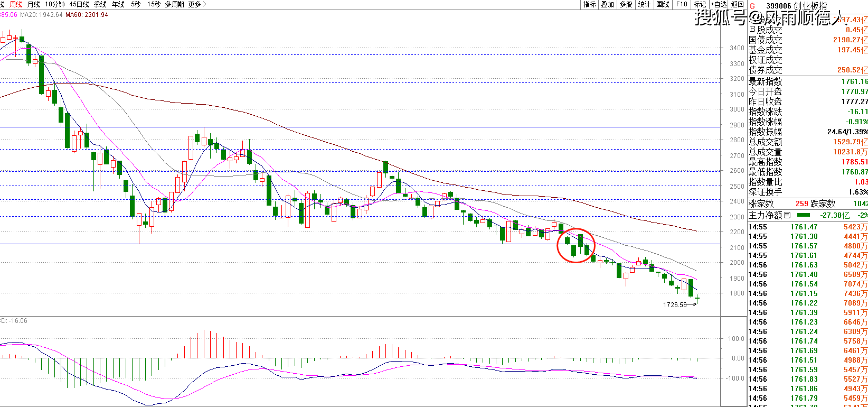Click inside the red circled candles

[x=576, y=246]
